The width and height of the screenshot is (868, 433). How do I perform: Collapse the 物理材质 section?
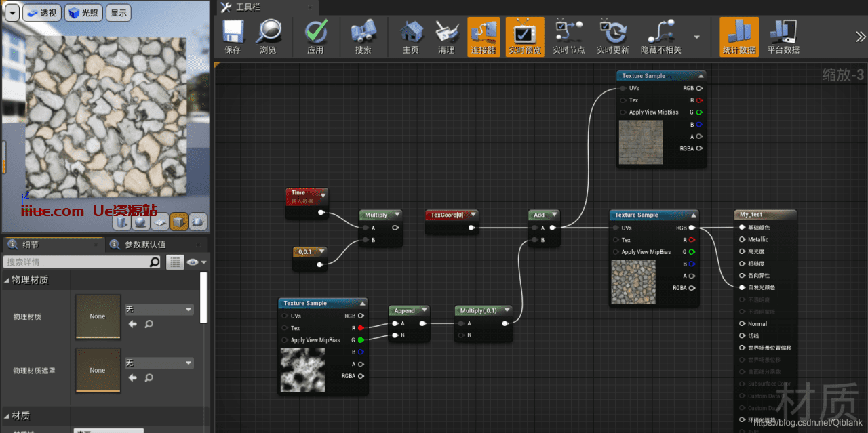[8, 280]
